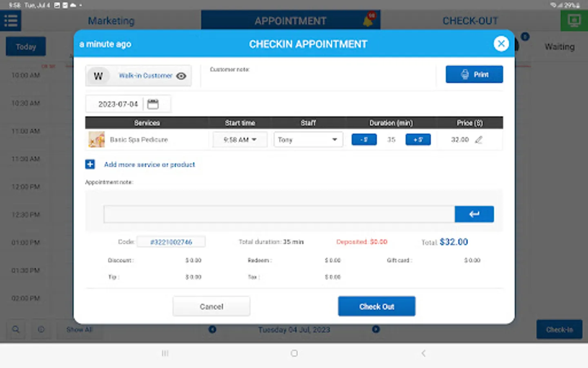Open the calendar date picker icon
Screen dimensions: 588x368
[x=153, y=104]
